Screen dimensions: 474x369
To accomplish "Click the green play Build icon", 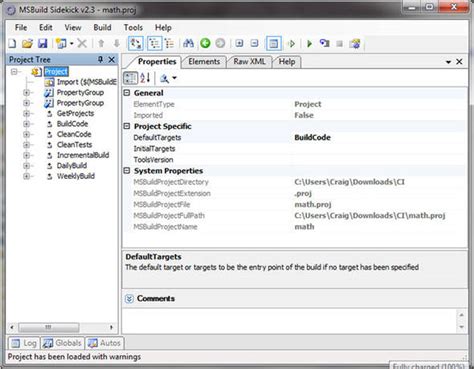I will [309, 43].
